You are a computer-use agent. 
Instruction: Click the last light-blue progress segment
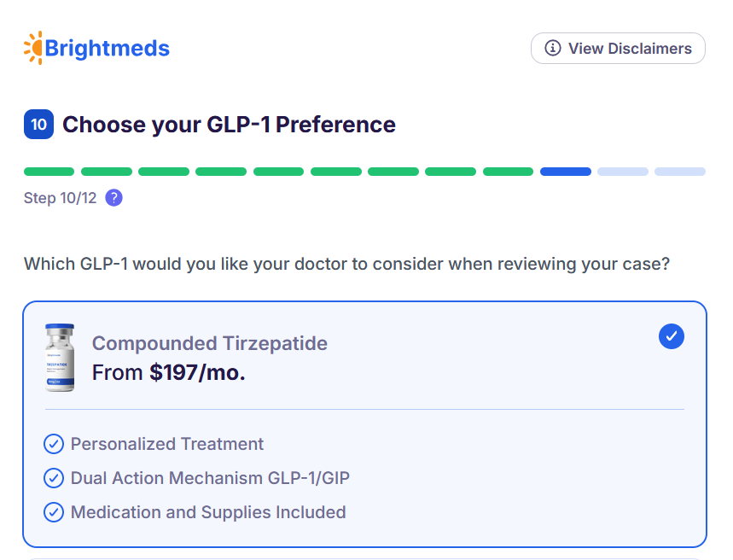pyautogui.click(x=679, y=172)
